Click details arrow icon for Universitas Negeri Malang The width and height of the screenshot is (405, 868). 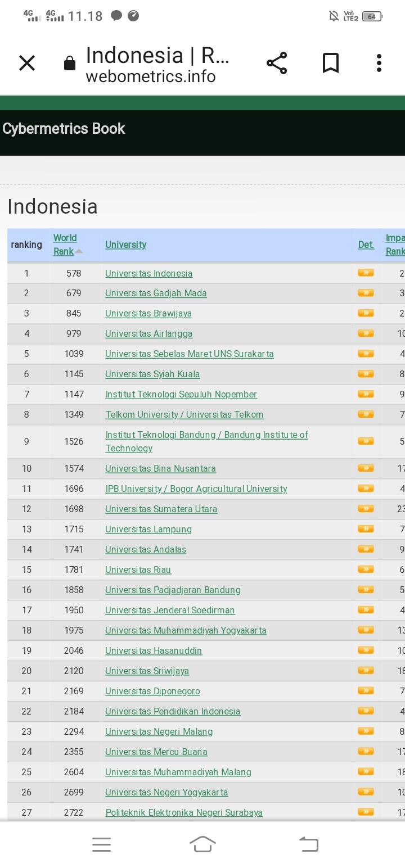coord(366,731)
